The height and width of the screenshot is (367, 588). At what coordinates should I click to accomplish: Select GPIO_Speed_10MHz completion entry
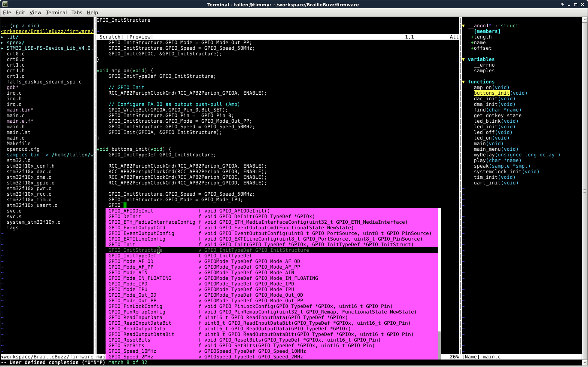coord(272,351)
